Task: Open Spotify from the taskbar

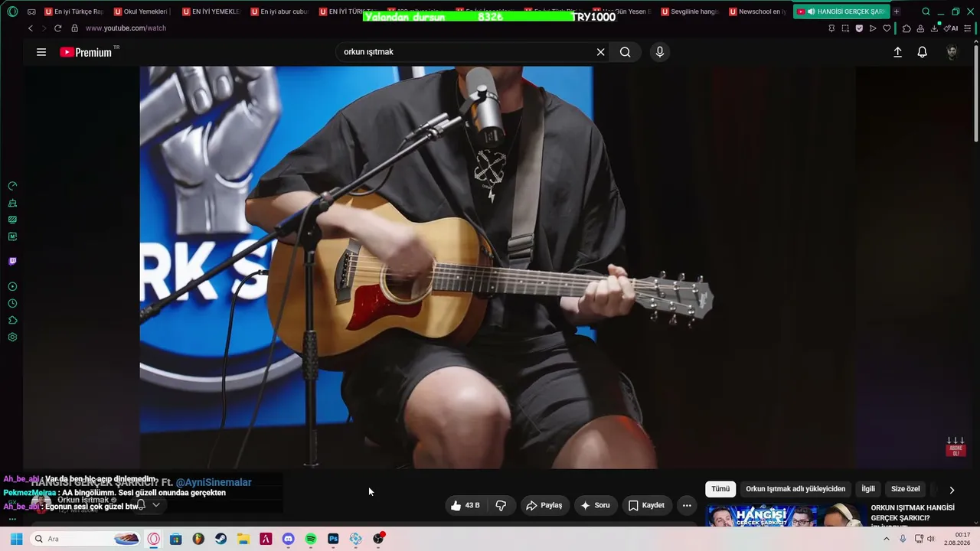Action: coord(311,539)
